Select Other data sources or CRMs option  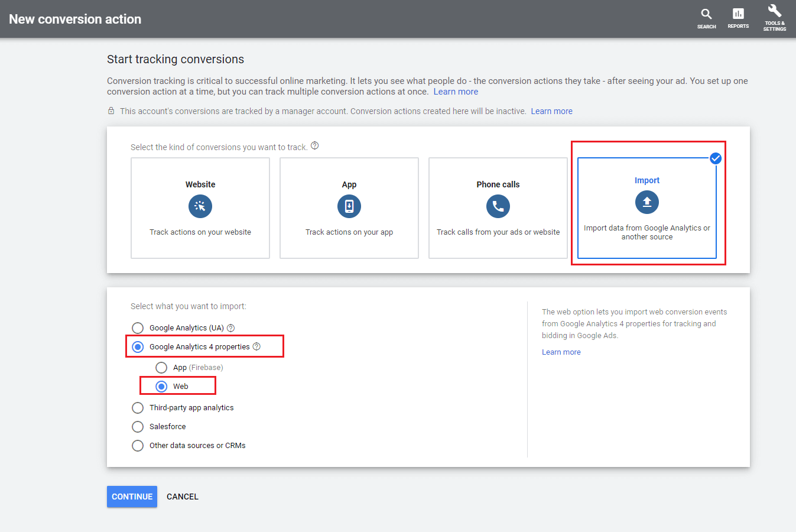138,446
